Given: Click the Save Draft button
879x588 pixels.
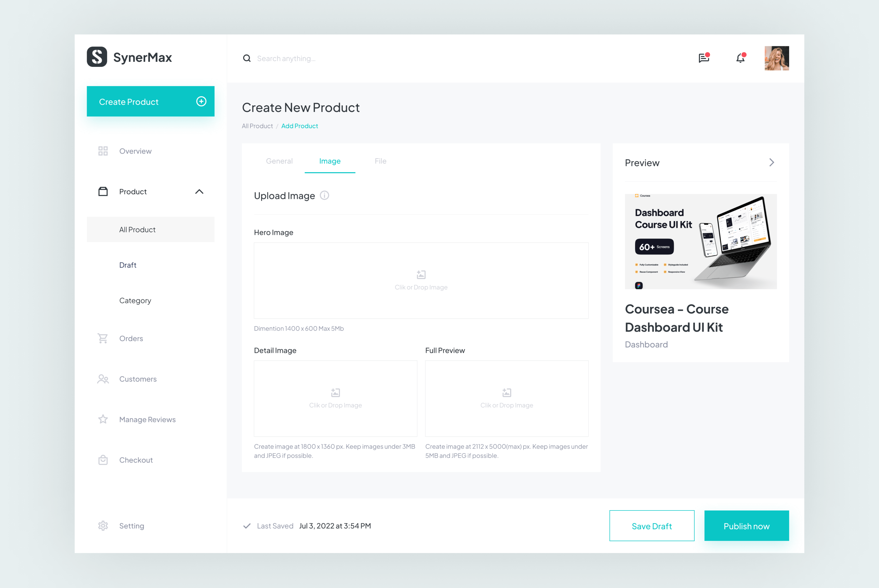Looking at the screenshot, I should point(652,526).
